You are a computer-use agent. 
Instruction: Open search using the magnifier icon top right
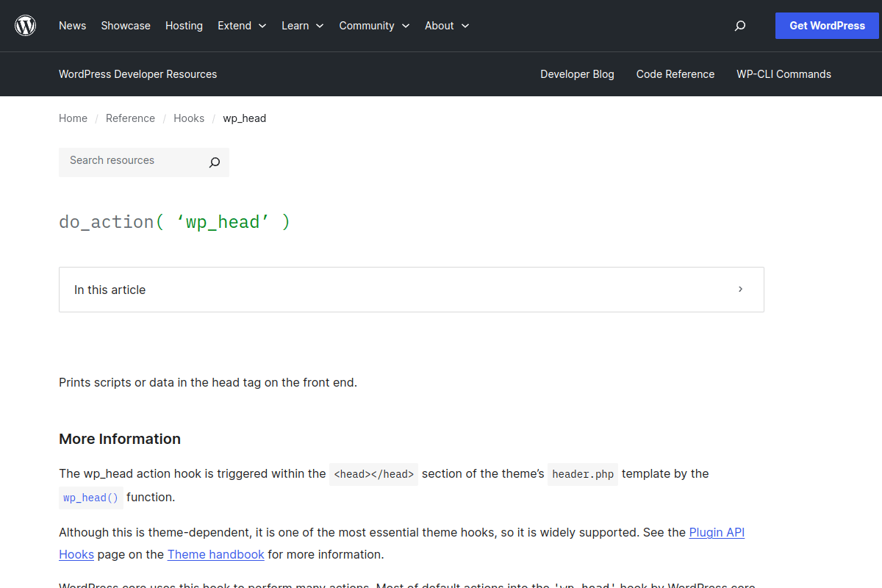click(x=740, y=25)
